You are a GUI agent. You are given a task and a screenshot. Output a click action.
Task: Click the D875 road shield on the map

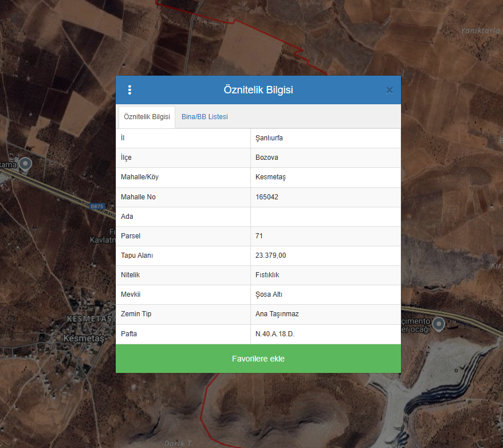click(96, 206)
